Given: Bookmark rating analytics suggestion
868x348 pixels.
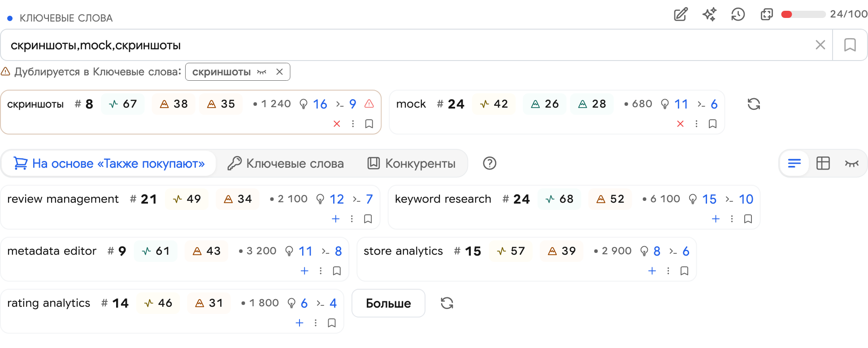Looking at the screenshot, I should (x=332, y=323).
